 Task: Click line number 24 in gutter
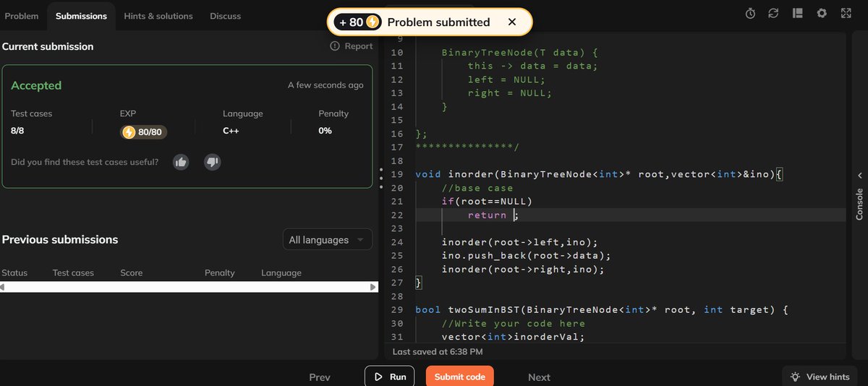[x=396, y=242]
